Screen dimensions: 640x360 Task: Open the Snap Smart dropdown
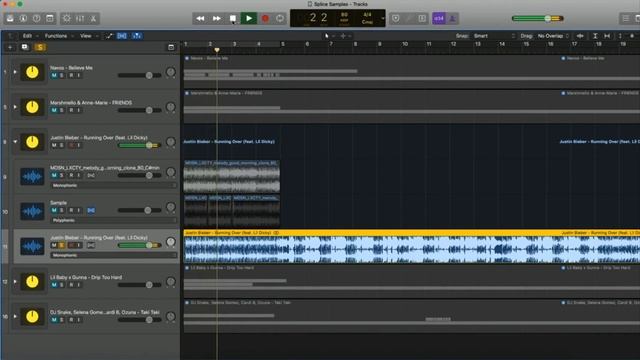(494, 36)
